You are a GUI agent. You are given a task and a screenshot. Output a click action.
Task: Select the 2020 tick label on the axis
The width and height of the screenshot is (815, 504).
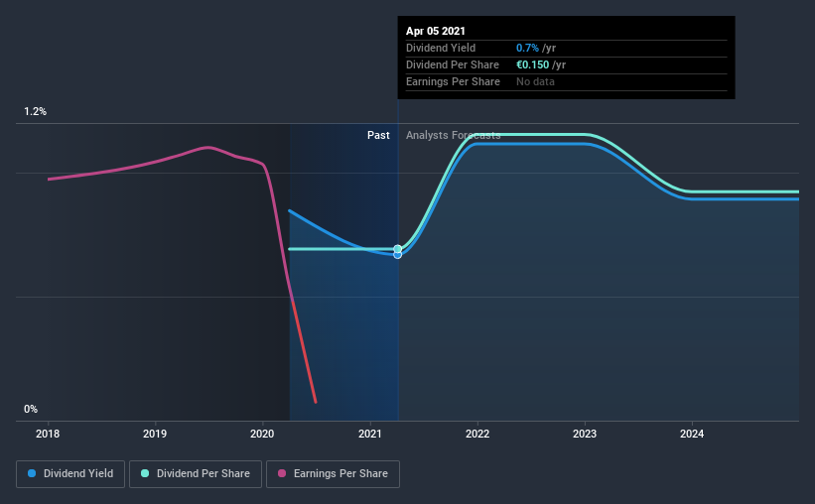coord(262,434)
